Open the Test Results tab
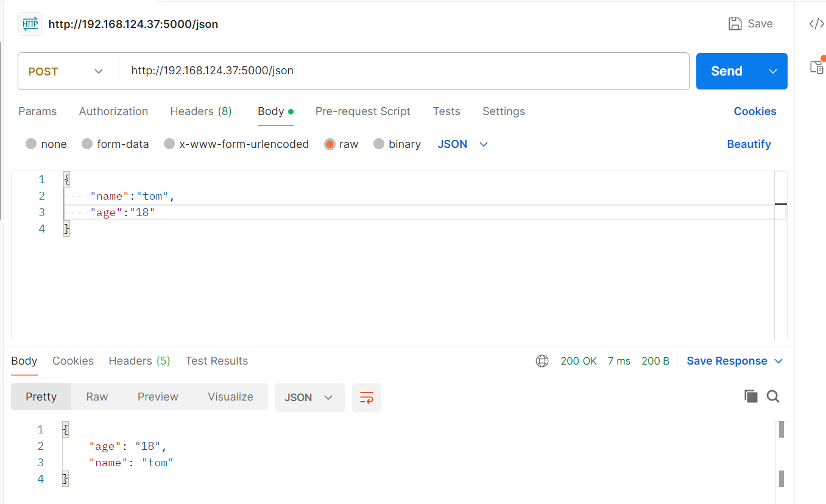Screen dimensions: 826x504 217,361
